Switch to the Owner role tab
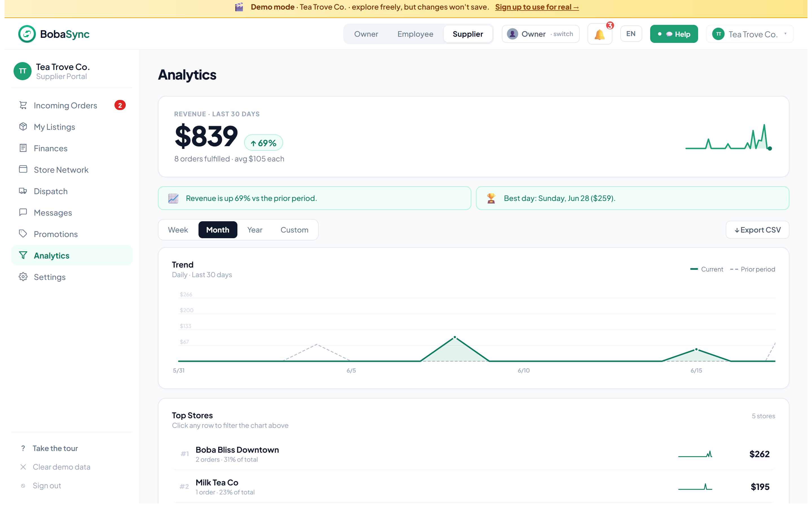The image size is (812, 508). pos(366,34)
